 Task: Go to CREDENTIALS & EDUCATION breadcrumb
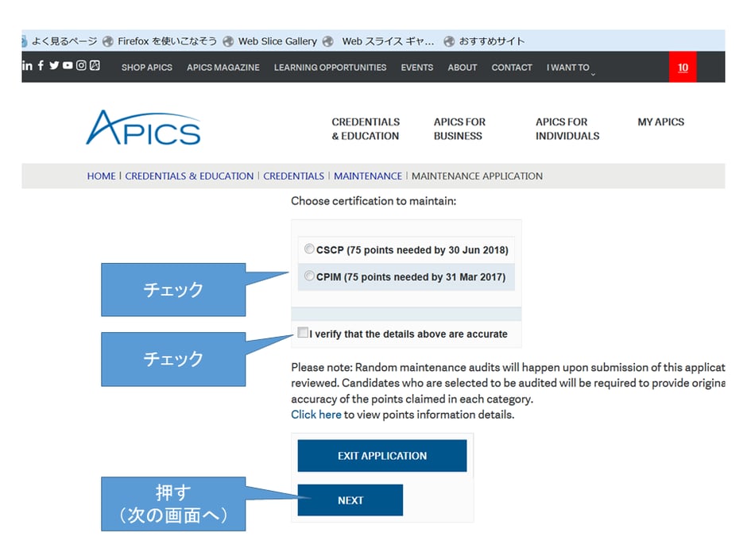tap(189, 176)
